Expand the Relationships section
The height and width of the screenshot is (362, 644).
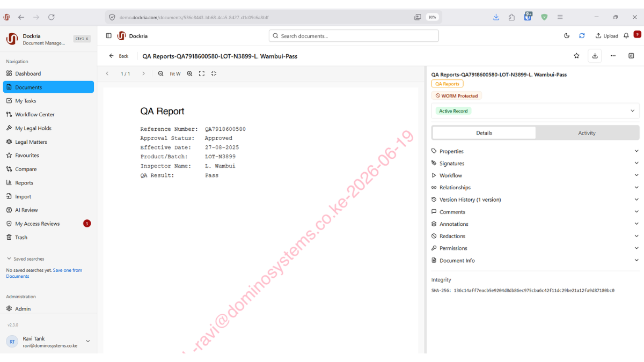[535, 188]
